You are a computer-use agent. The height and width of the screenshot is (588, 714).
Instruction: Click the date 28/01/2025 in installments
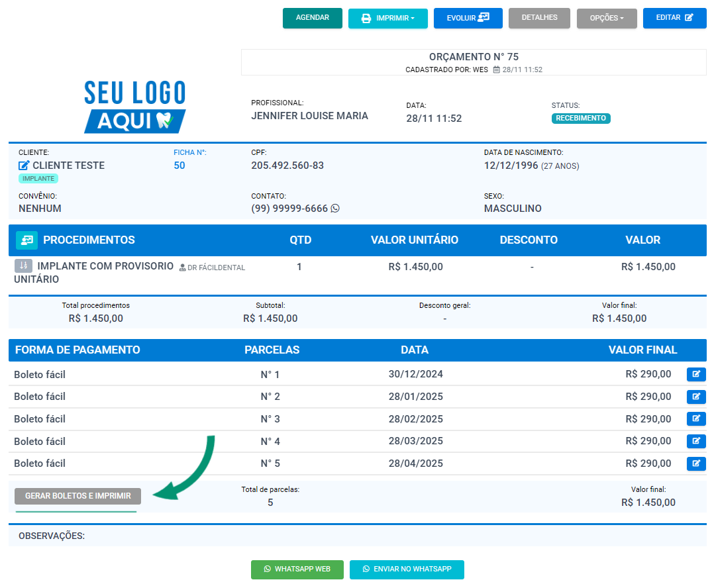(415, 397)
